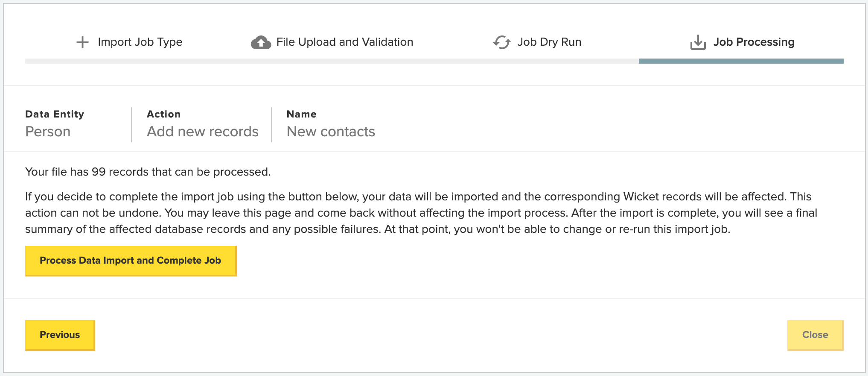Click the gray step progress bar

click(x=332, y=61)
